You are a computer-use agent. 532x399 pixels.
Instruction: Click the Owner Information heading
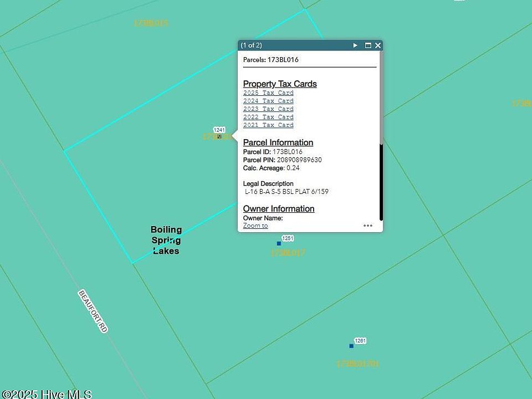pos(279,209)
